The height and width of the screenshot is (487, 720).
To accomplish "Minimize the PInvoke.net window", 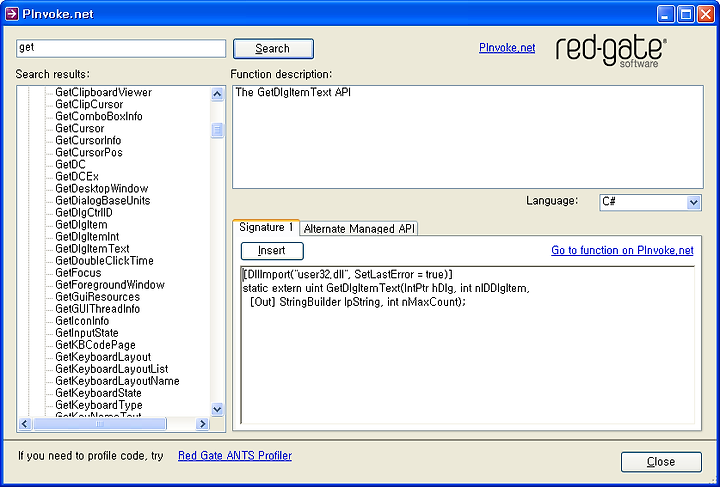I will click(x=665, y=14).
